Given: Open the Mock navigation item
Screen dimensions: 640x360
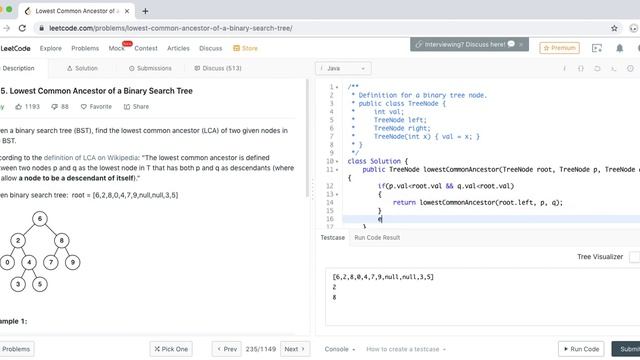Looking at the screenshot, I should coord(116,48).
